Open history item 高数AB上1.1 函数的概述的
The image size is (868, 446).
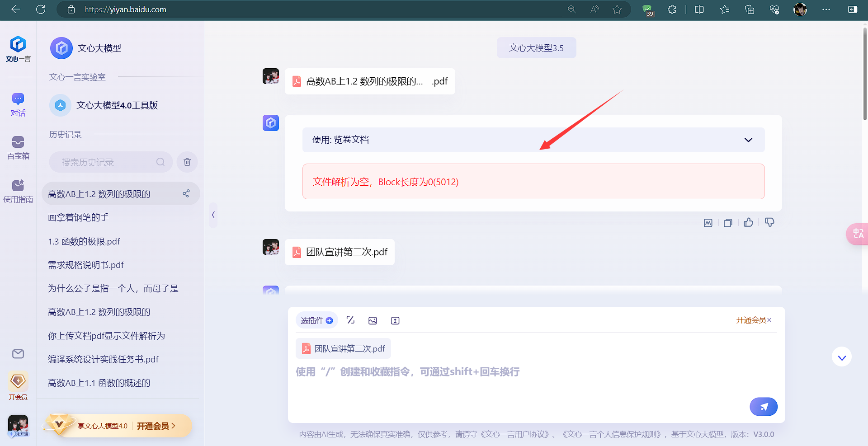99,383
